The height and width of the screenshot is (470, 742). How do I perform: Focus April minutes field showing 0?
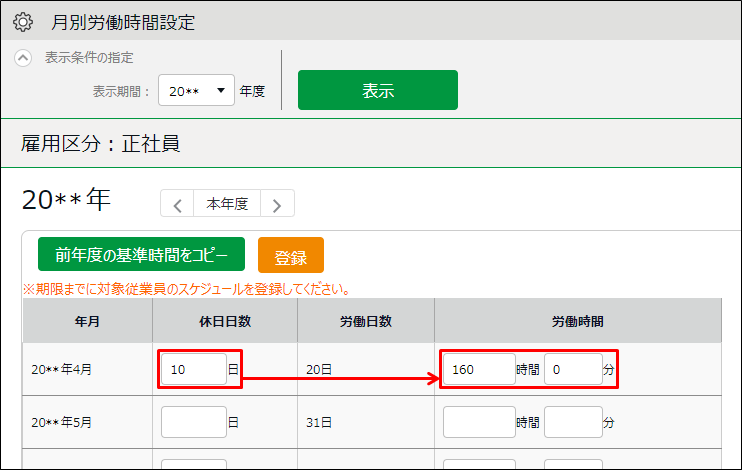(x=573, y=369)
